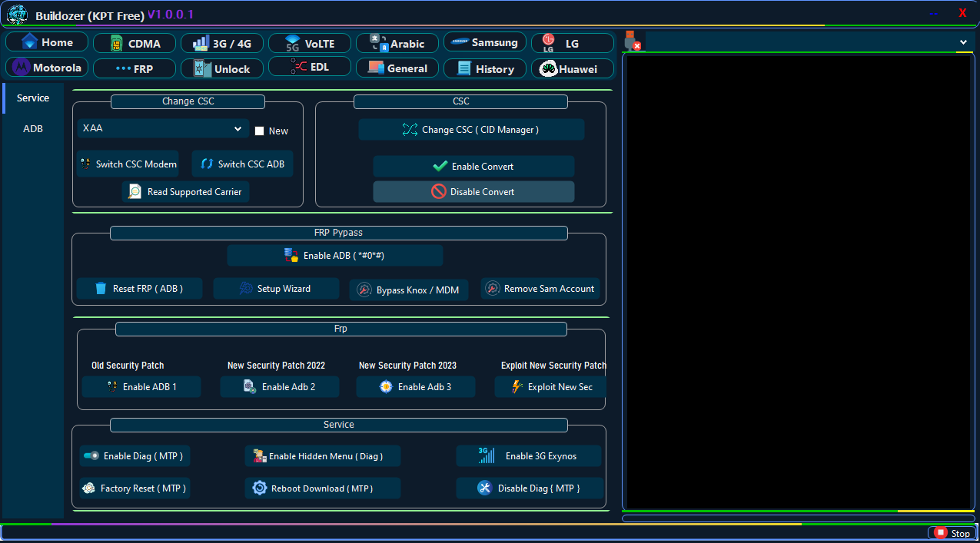Open the Samsung tab
The image size is (980, 543).
[484, 43]
